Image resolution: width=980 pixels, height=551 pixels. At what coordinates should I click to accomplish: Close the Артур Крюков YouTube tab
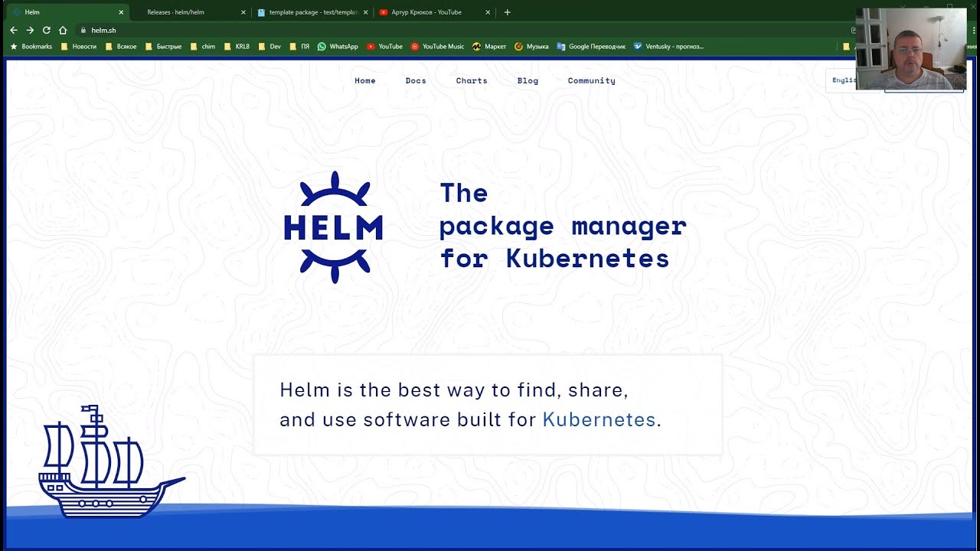pyautogui.click(x=488, y=12)
